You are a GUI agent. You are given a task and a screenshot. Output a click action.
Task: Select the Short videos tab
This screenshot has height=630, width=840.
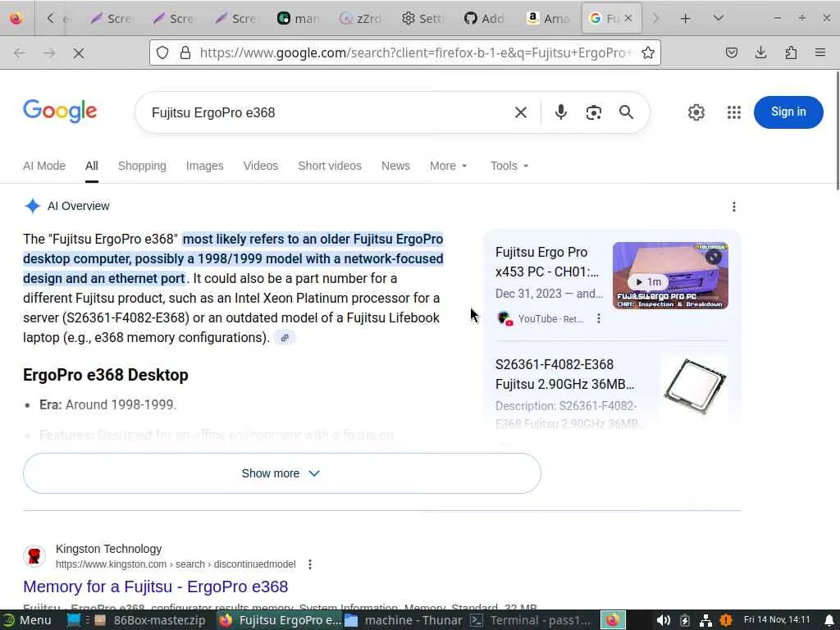click(x=330, y=166)
